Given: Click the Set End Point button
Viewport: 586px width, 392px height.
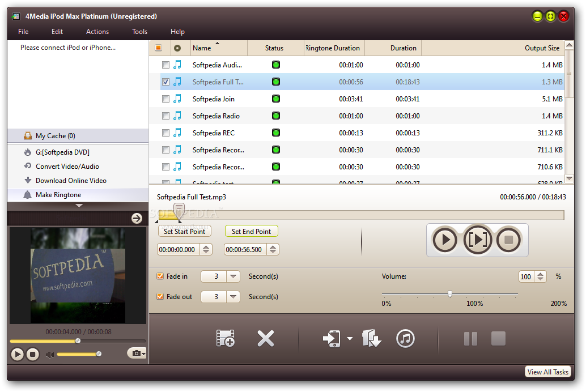Looking at the screenshot, I should pyautogui.click(x=251, y=231).
